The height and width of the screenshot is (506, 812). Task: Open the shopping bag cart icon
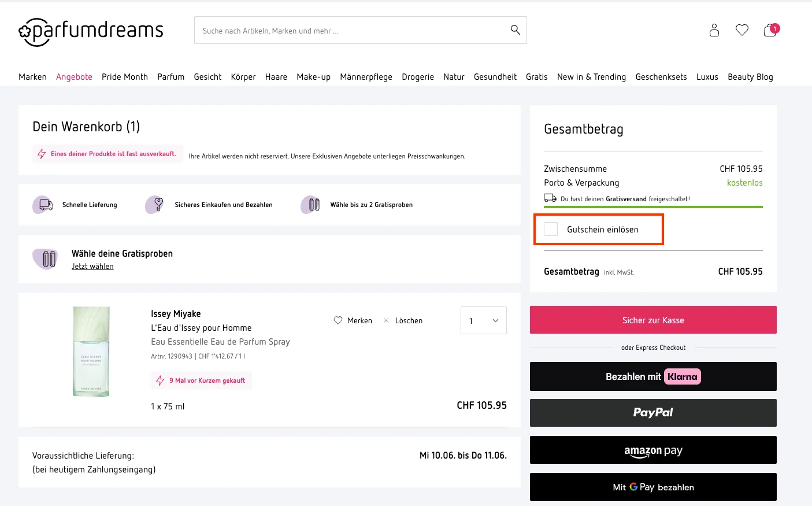tap(771, 30)
